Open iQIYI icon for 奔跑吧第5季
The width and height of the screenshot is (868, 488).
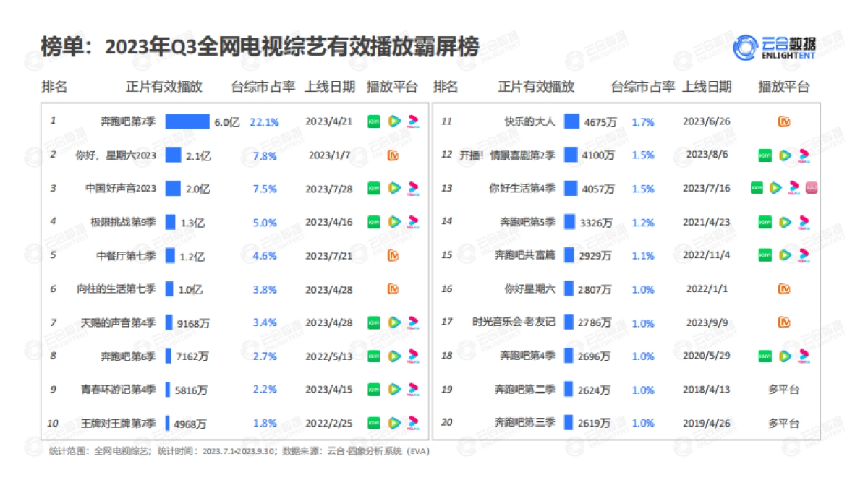pos(764,221)
